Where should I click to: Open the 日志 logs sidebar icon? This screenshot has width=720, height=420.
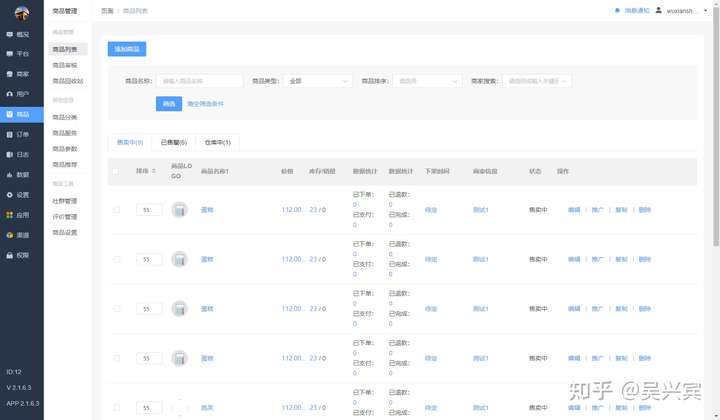[10, 154]
